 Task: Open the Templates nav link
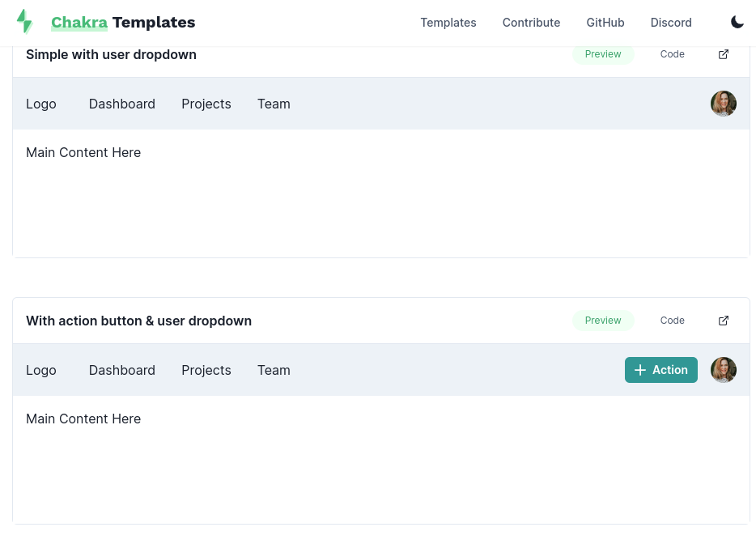coord(448,23)
